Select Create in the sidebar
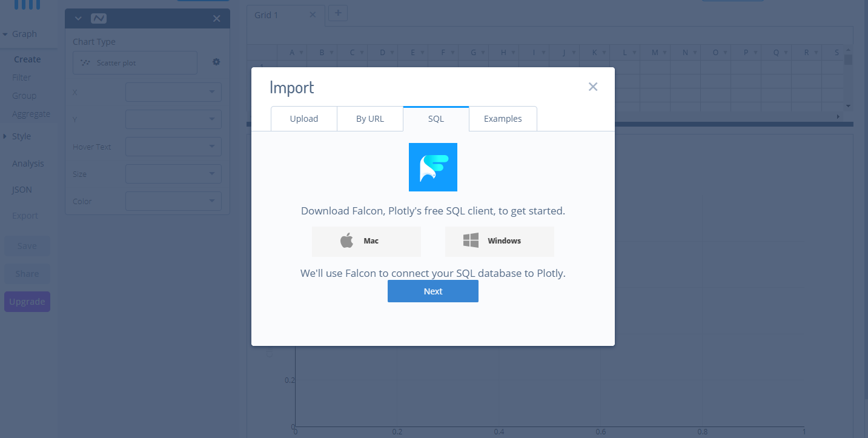The image size is (868, 438). pyautogui.click(x=27, y=59)
